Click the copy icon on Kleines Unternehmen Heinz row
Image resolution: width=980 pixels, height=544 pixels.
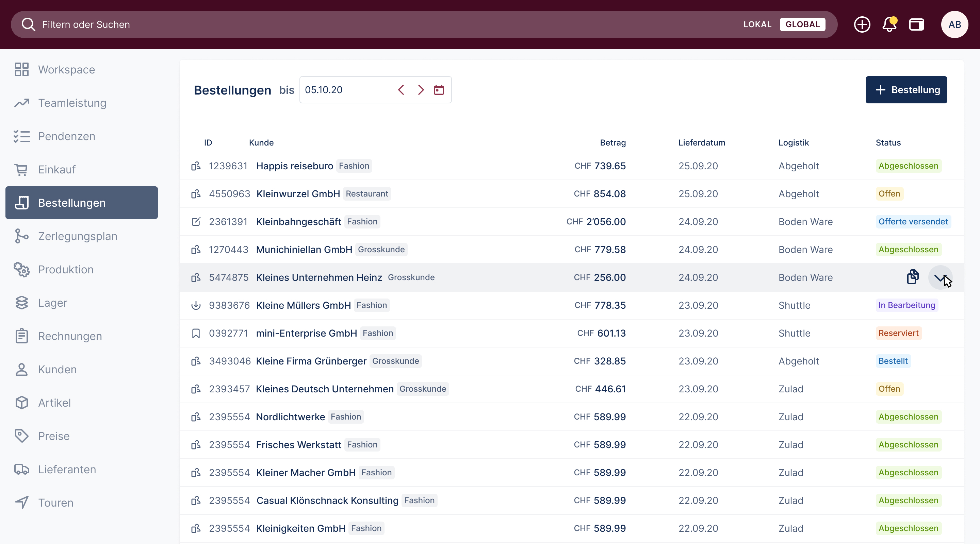[913, 277]
